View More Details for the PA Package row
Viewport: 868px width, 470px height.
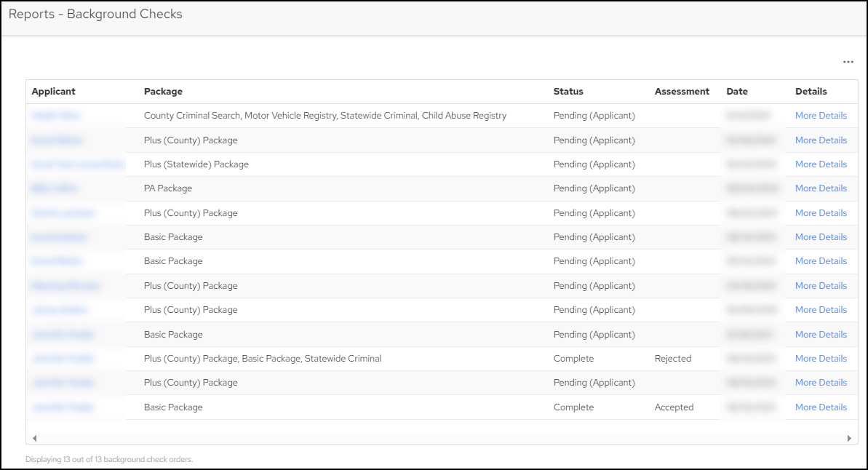click(821, 188)
